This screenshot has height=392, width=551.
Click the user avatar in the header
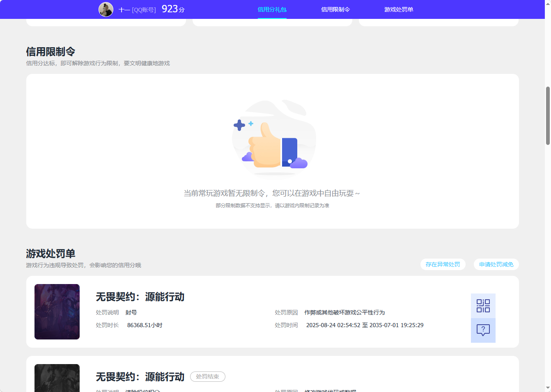click(x=106, y=9)
